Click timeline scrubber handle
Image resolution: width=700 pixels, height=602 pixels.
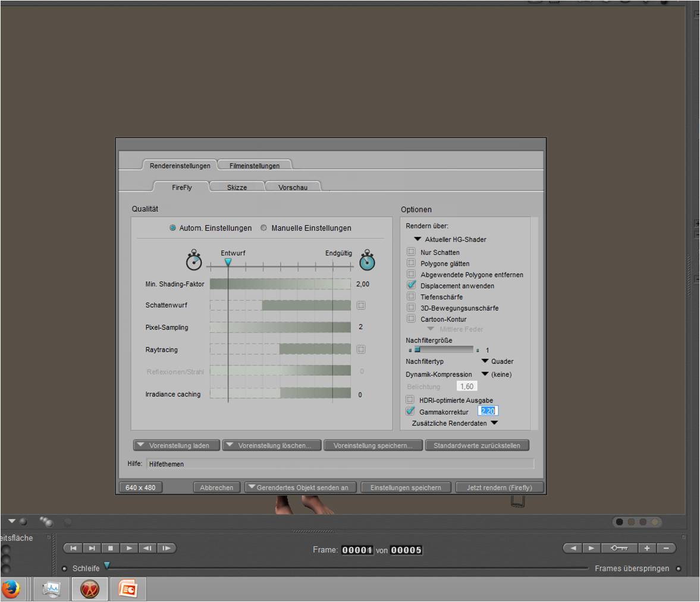(x=107, y=565)
